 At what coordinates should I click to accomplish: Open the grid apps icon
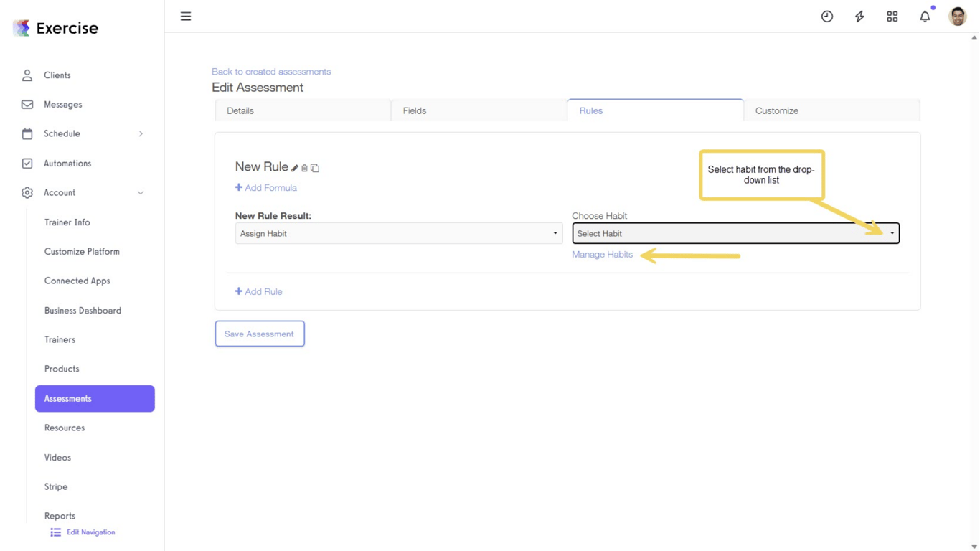[x=892, y=17]
